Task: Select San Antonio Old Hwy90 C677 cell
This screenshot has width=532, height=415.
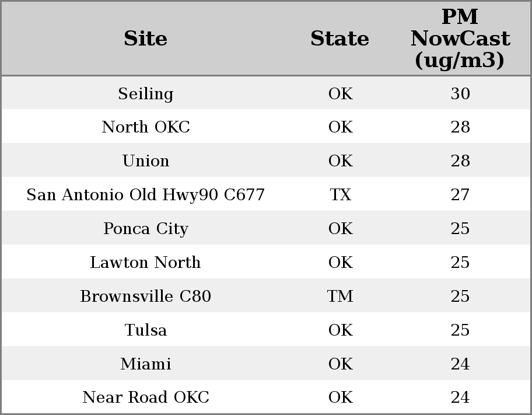Action: [146, 195]
